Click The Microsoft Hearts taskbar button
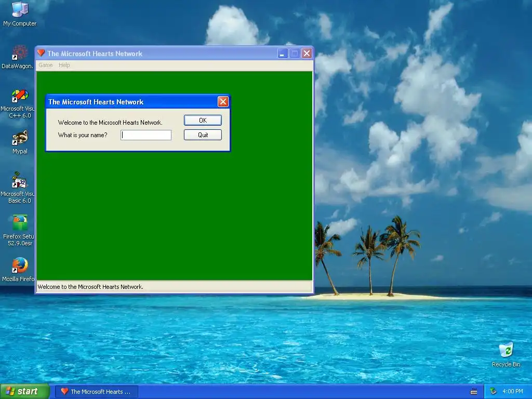Viewport: 532px width, 399px height. 97,392
